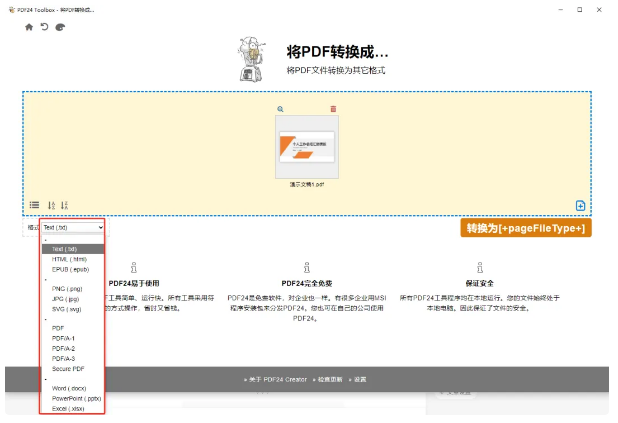Screen dimensions: 618x423
Task: Pick PNG (.png) in the dropdown list
Action: click(x=69, y=288)
